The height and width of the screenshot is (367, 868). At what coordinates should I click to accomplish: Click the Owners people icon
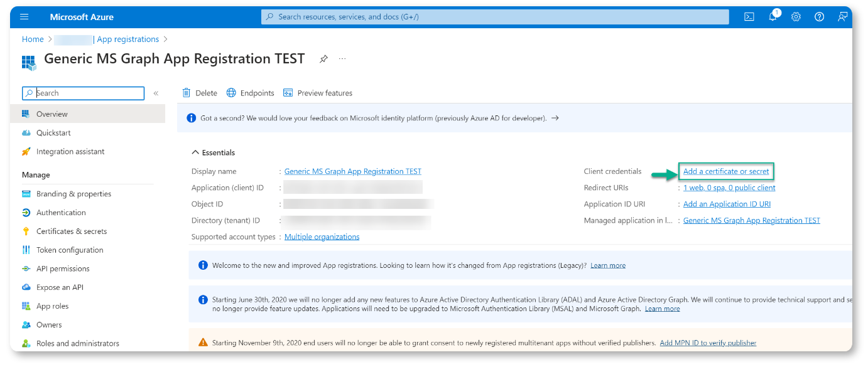26,325
